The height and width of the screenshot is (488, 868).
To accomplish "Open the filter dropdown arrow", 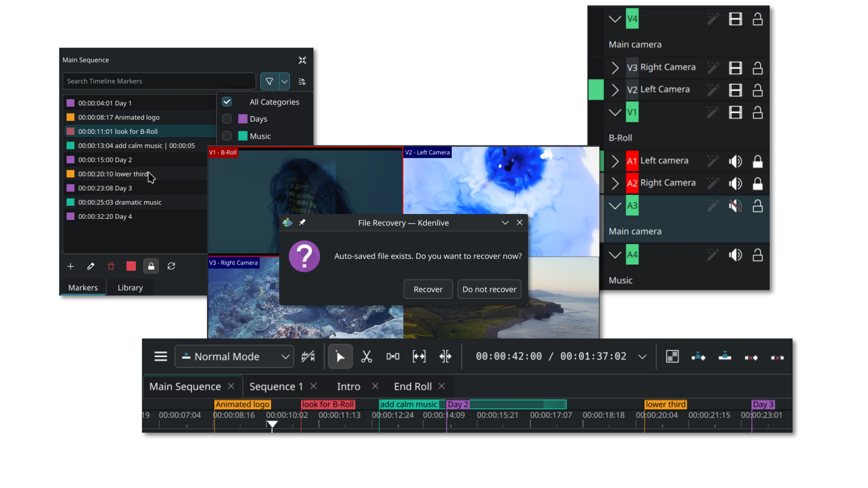I will 284,81.
